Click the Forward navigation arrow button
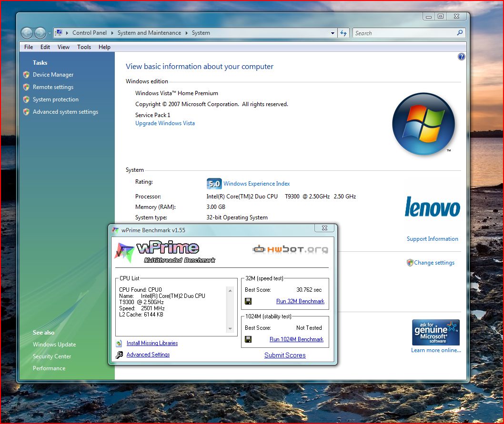504x424 pixels. 40,33
